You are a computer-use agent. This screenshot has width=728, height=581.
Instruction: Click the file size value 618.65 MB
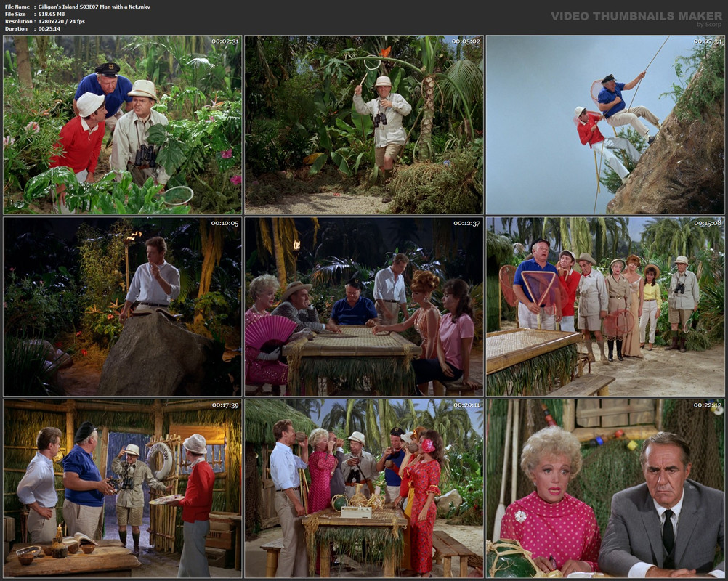52,14
